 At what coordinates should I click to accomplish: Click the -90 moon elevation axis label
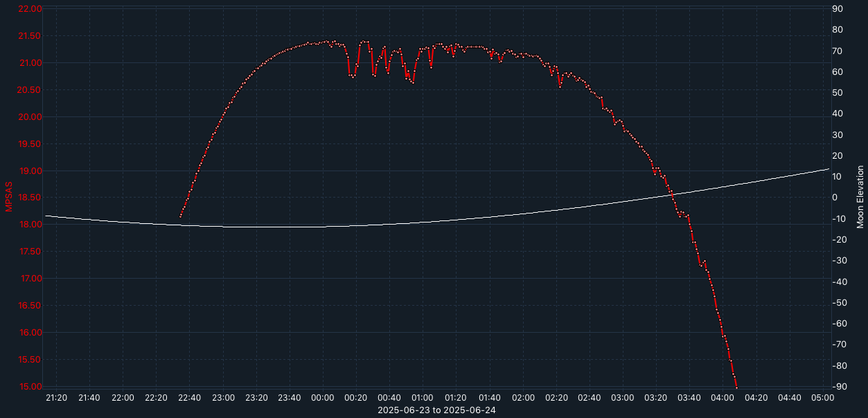pyautogui.click(x=838, y=387)
